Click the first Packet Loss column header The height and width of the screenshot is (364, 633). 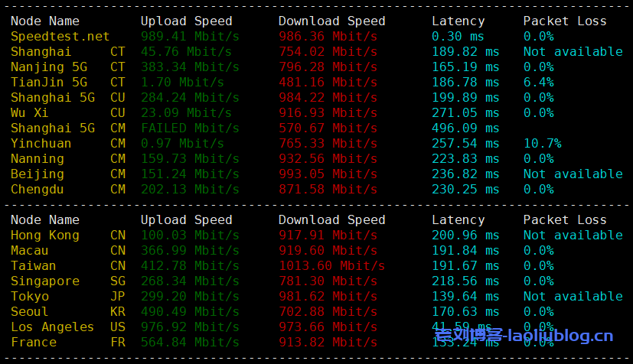coord(565,21)
